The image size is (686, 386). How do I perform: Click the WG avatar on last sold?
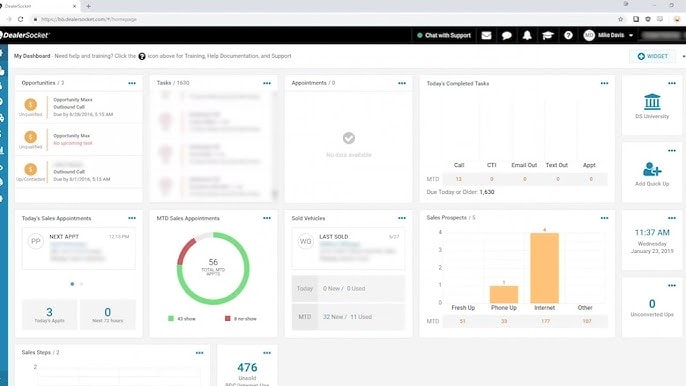pyautogui.click(x=305, y=241)
